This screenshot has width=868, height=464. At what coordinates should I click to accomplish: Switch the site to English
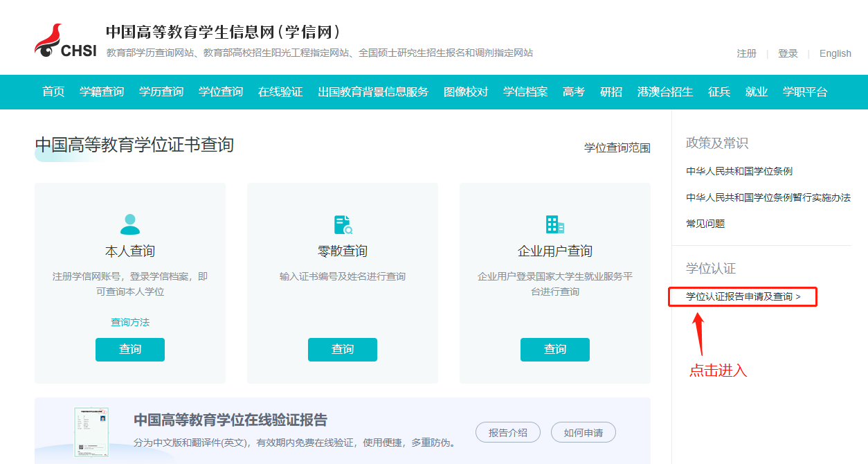(835, 53)
